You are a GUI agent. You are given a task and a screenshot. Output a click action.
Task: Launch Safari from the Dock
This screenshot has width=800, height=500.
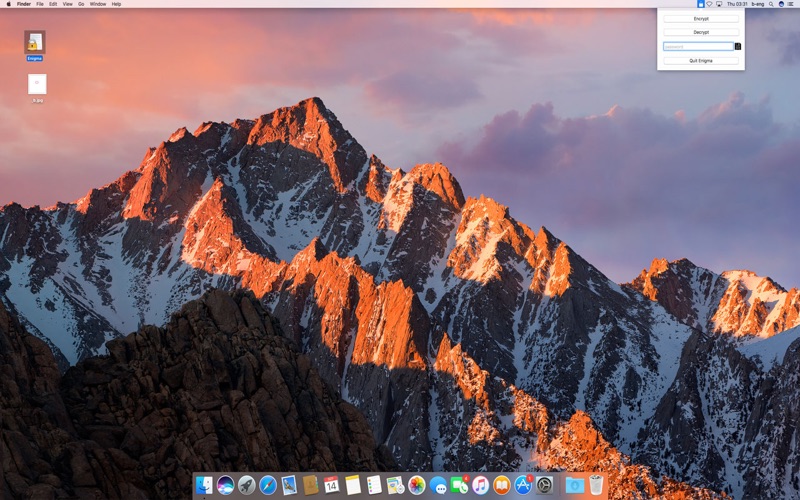pyautogui.click(x=268, y=485)
